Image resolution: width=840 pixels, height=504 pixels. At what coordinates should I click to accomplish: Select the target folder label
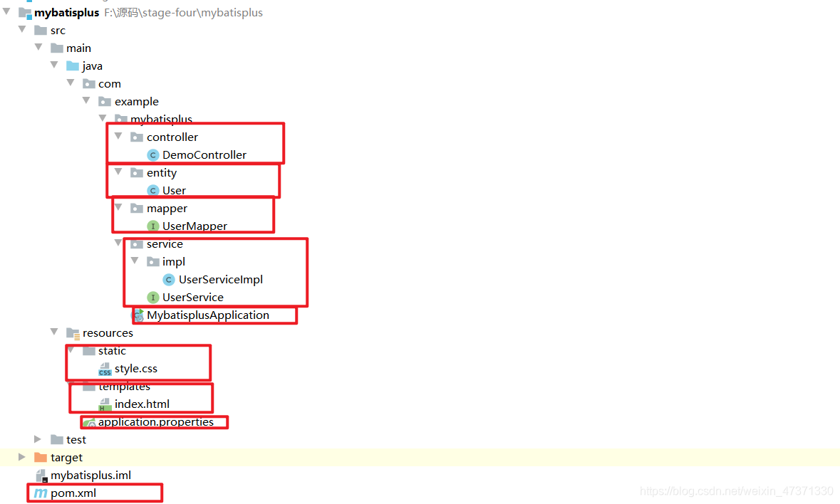(x=66, y=458)
